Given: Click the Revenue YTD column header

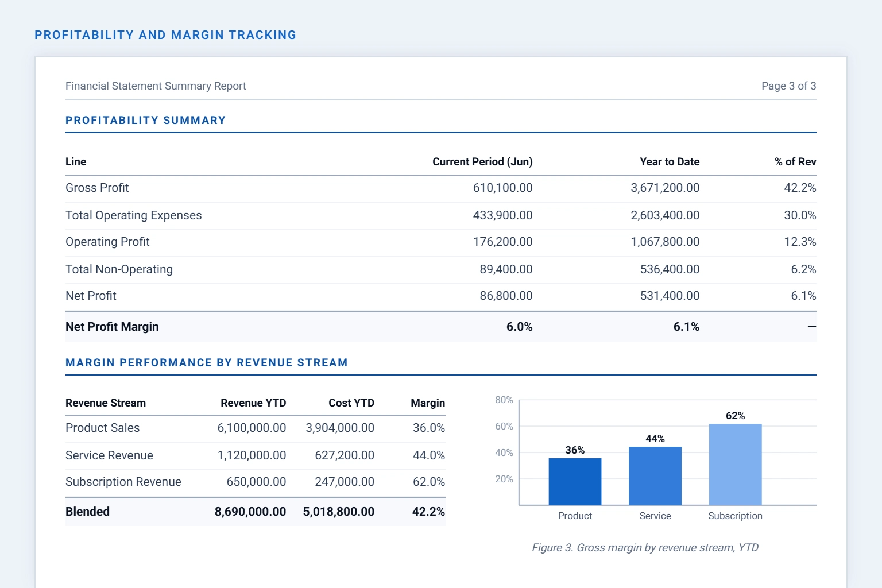Looking at the screenshot, I should click(253, 403).
